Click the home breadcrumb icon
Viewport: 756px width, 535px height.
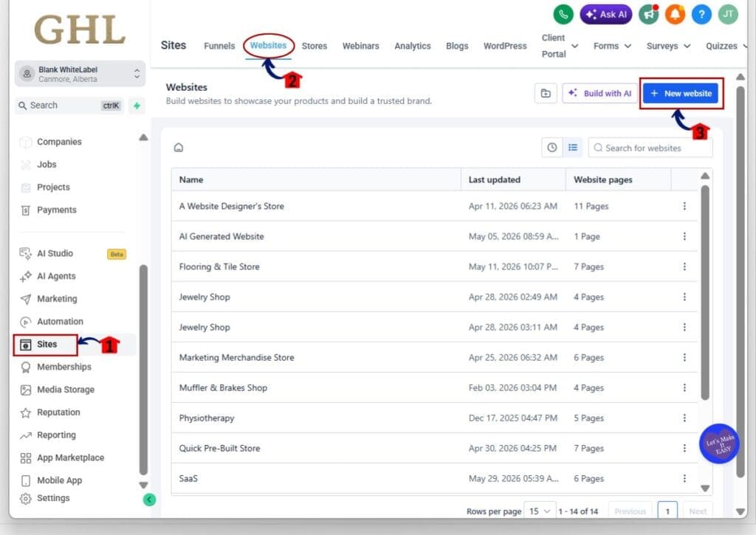pyautogui.click(x=179, y=148)
